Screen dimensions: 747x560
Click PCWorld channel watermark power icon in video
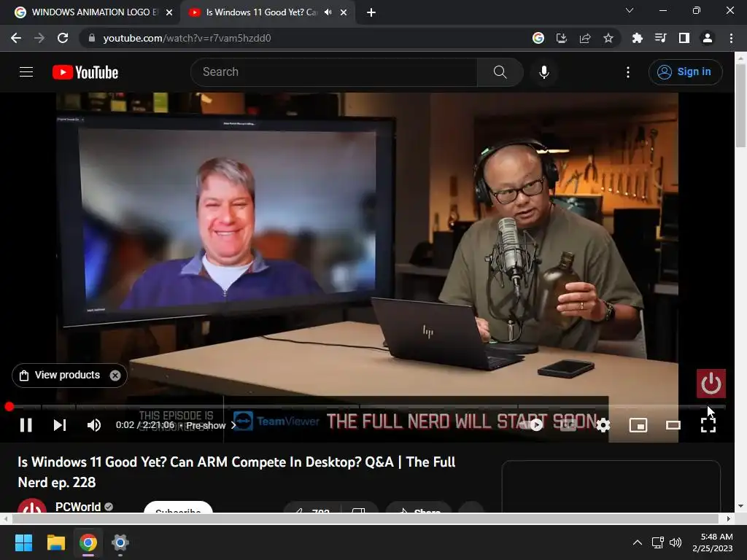(711, 384)
